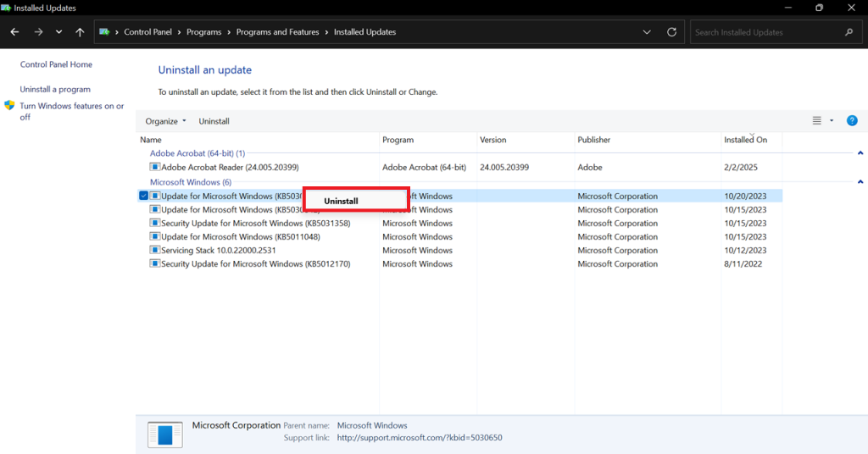This screenshot has width=868, height=454.
Task: Click the icon of the 10/20/2023 update
Action: [155, 196]
